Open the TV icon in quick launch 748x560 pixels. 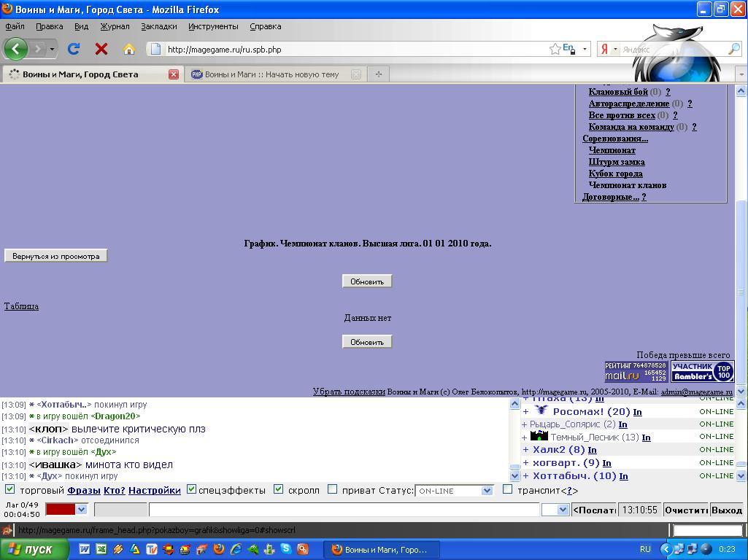click(152, 549)
